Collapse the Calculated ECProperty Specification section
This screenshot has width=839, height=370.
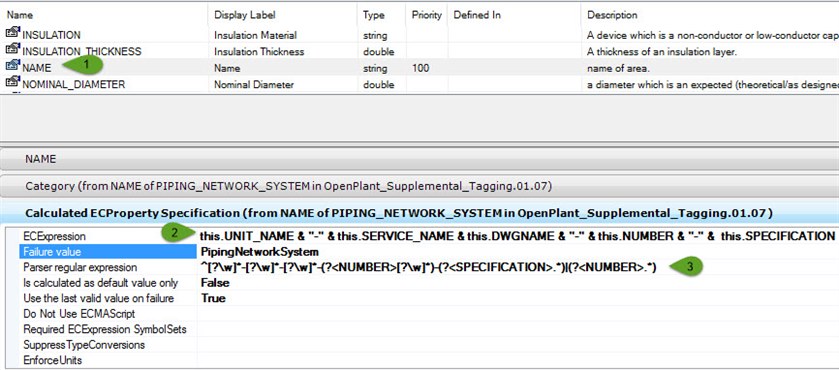(x=420, y=213)
